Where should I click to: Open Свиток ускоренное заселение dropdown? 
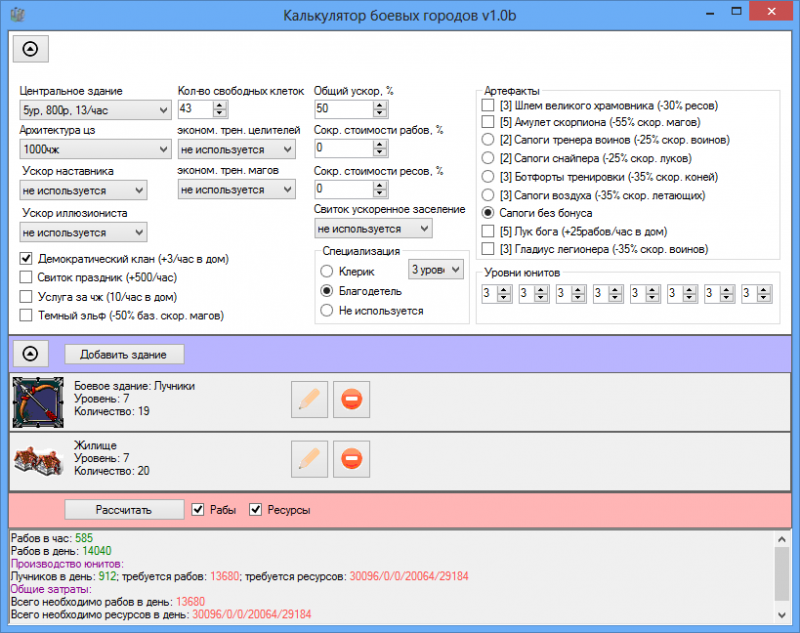[x=373, y=229]
